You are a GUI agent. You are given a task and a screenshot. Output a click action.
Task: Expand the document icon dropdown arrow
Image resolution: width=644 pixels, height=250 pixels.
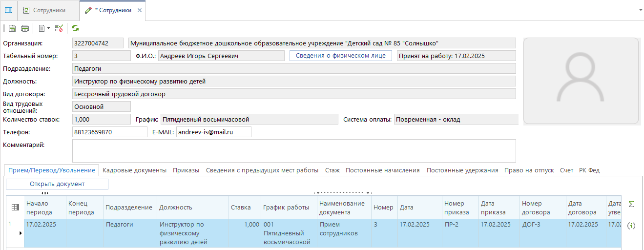[48, 28]
